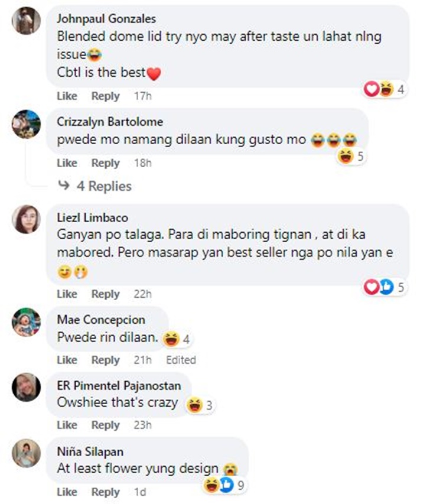Expand the 4 Replies thread

pos(104,186)
